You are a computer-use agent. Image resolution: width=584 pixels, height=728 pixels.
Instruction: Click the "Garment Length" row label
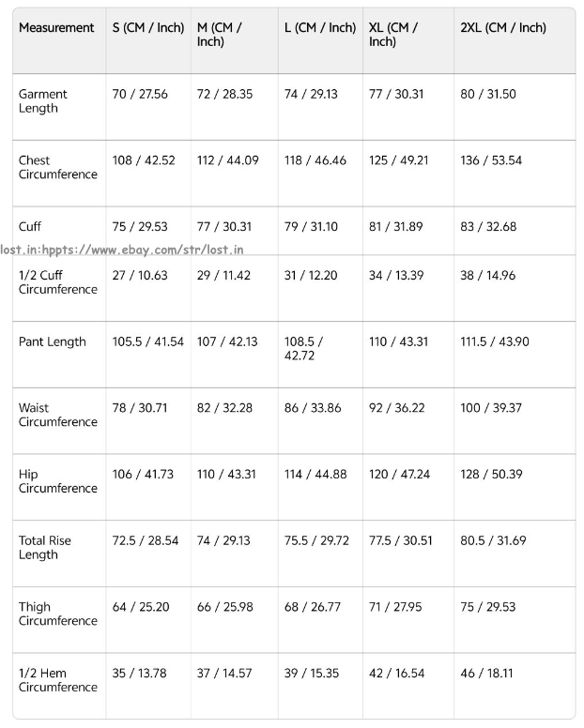(x=43, y=101)
